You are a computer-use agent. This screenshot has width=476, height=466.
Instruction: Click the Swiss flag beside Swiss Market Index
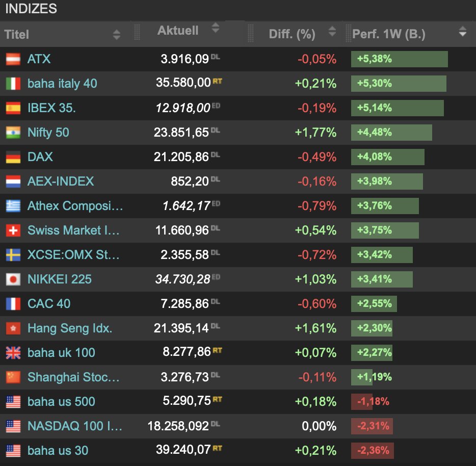(x=13, y=230)
